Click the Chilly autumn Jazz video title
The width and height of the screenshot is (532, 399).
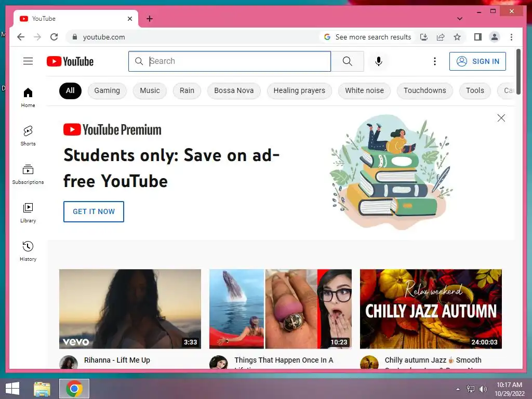433,360
